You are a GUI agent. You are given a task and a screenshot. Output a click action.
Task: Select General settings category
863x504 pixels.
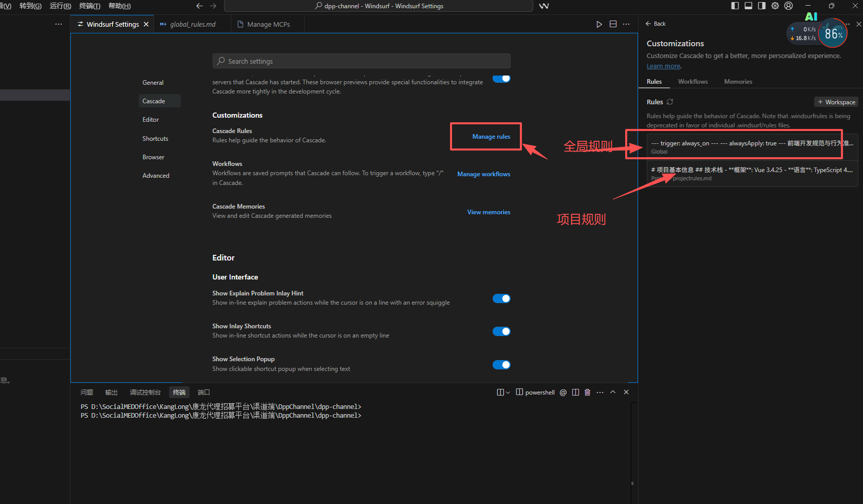pos(153,83)
